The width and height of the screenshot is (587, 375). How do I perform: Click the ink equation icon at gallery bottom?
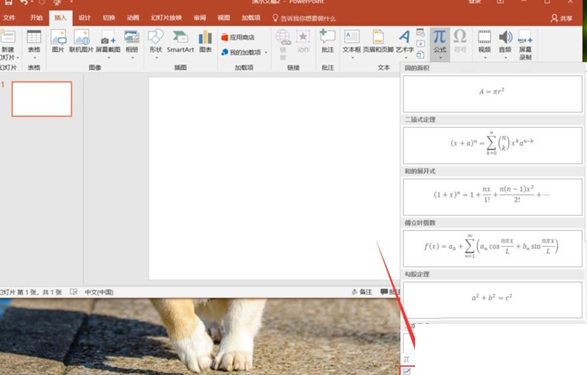point(407,371)
